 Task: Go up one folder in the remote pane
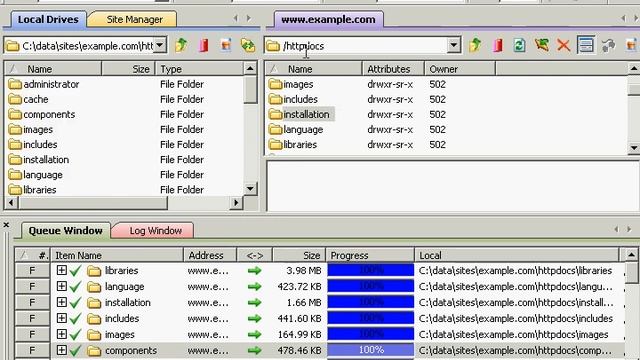(x=475, y=45)
